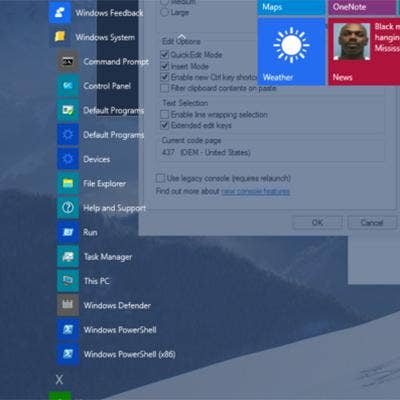Viewport: 400px width, 400px height.
Task: Launch Task Manager icon
Action: 68,256
